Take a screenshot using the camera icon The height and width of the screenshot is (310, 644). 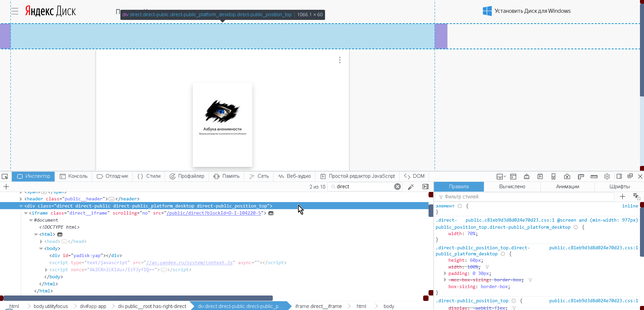[567, 176]
